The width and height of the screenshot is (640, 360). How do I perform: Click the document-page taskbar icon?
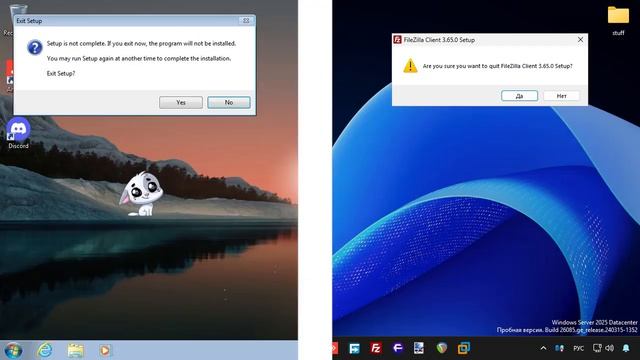(419, 348)
